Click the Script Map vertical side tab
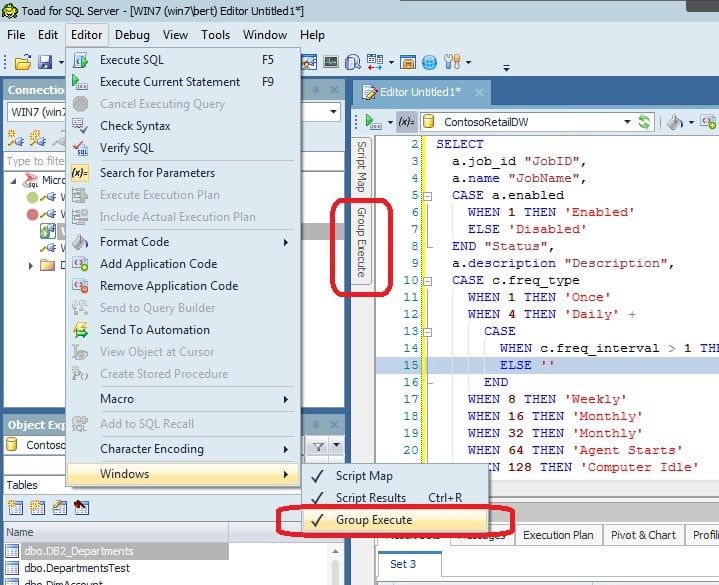Viewport: 719px width, 585px height. pos(362,166)
